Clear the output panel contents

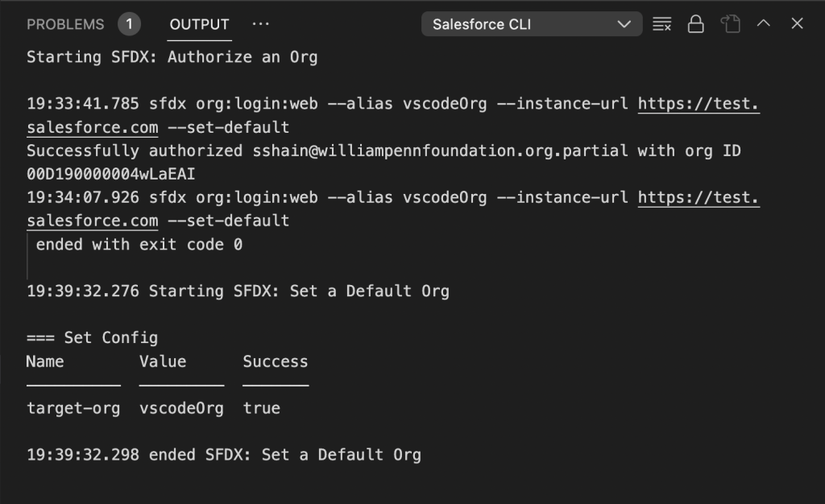662,24
